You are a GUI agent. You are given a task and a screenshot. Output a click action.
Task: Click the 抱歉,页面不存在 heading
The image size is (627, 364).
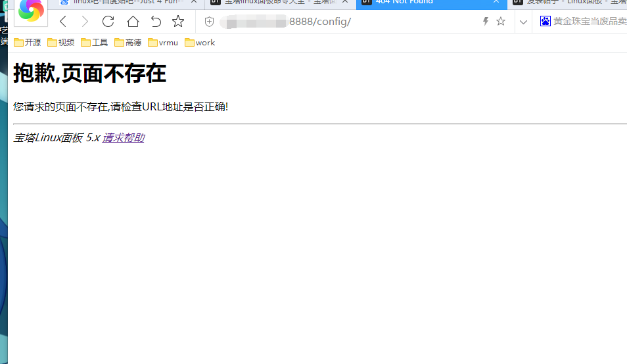(x=89, y=73)
